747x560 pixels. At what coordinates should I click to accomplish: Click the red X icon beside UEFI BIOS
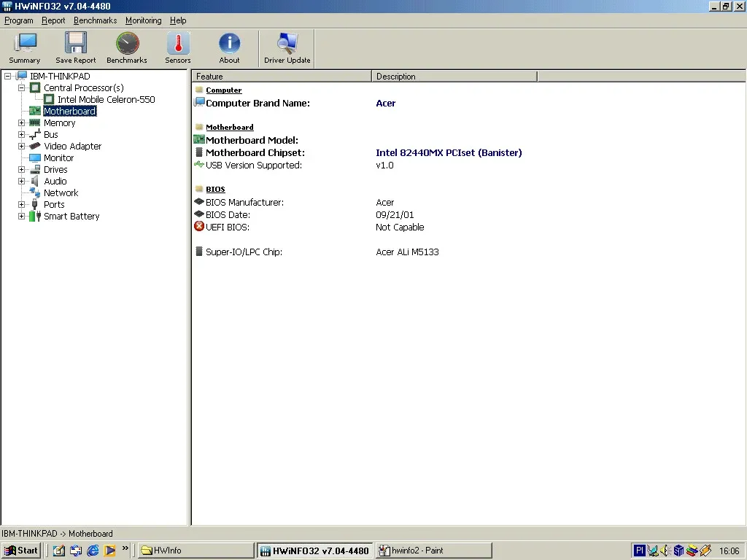[x=199, y=226]
